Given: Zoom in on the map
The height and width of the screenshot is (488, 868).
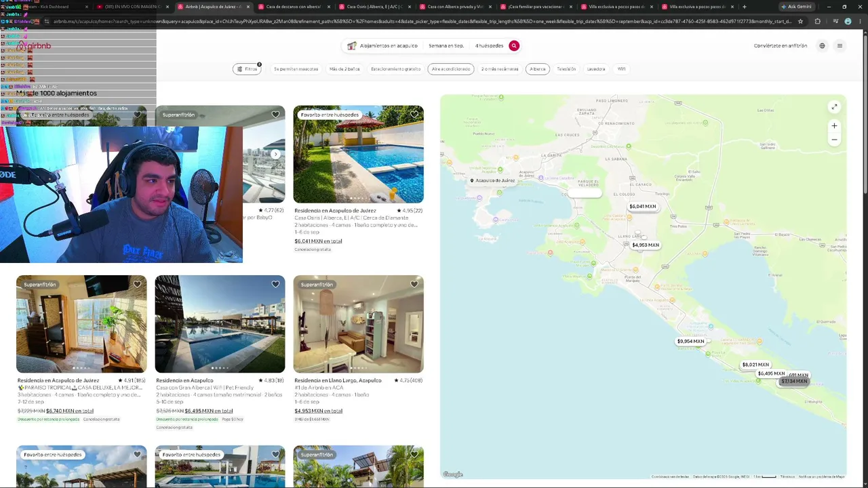Looking at the screenshot, I should 834,125.
